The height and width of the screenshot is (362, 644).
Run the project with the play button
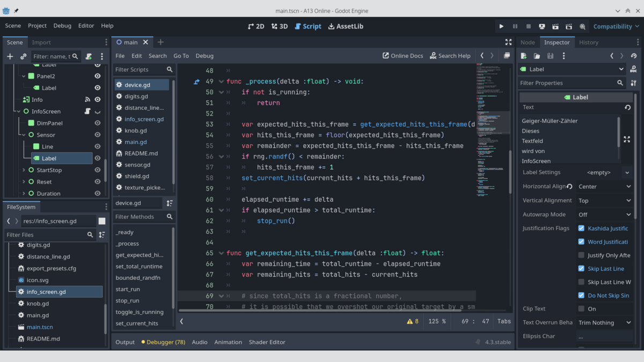pos(501,26)
